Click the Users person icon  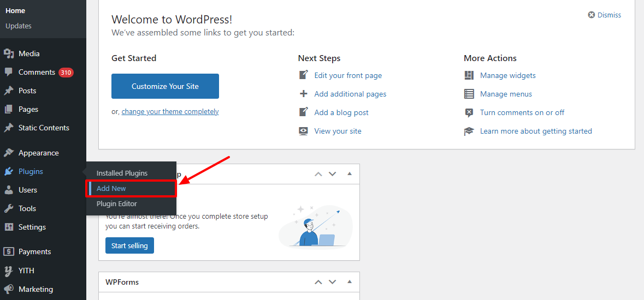coord(8,190)
